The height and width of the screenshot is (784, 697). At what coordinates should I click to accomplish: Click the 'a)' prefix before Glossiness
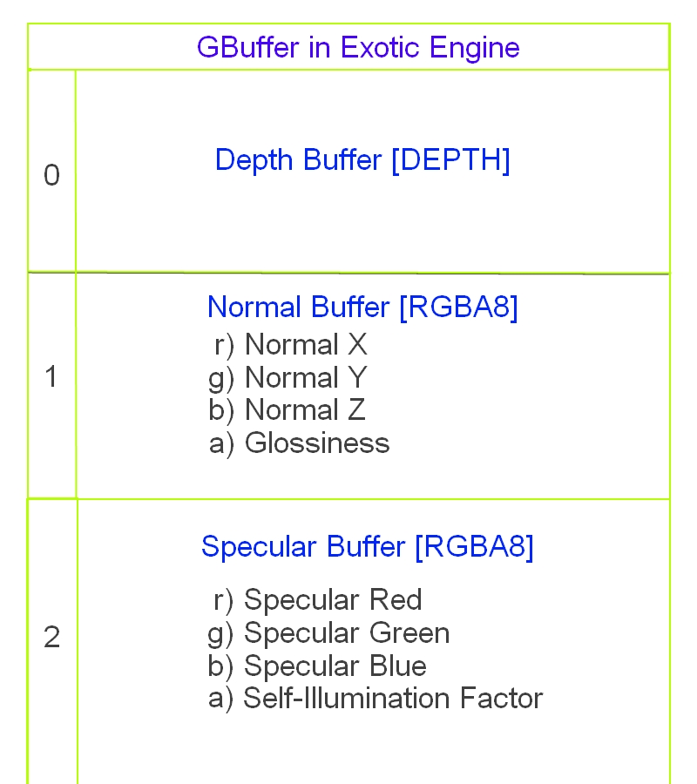coord(222,443)
